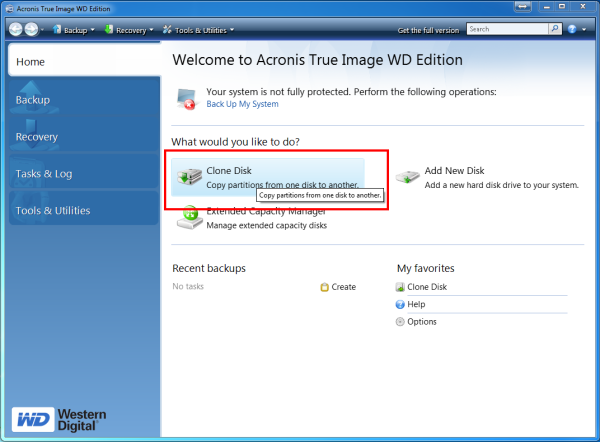Open Help from My favorites list
The width and height of the screenshot is (600, 442).
pyautogui.click(x=416, y=304)
